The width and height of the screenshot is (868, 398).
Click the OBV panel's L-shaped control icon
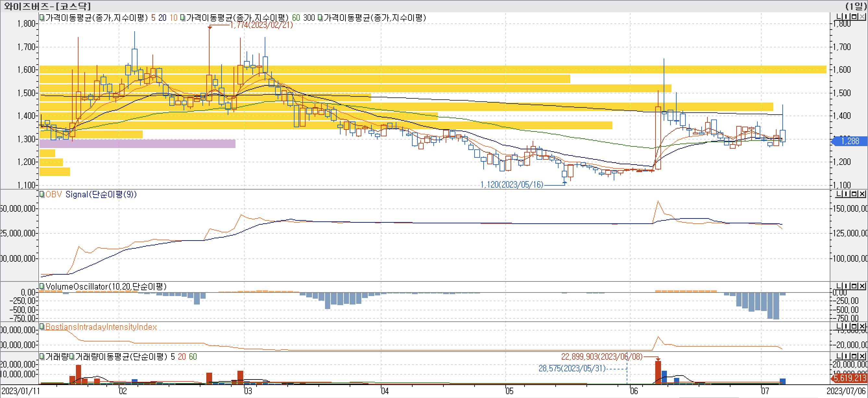click(x=839, y=194)
